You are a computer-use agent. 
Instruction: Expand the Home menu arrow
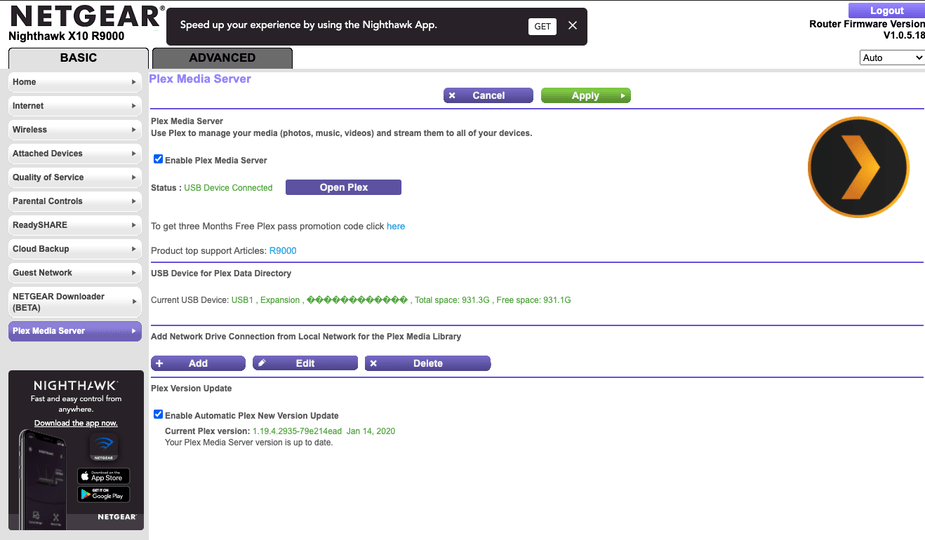coord(134,82)
